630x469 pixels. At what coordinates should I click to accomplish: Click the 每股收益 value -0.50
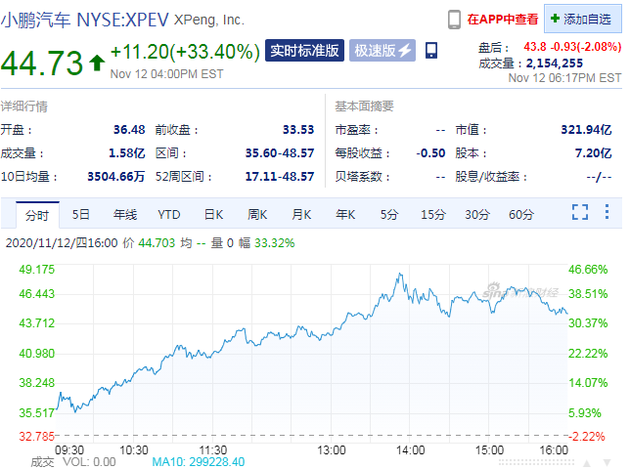[431, 153]
